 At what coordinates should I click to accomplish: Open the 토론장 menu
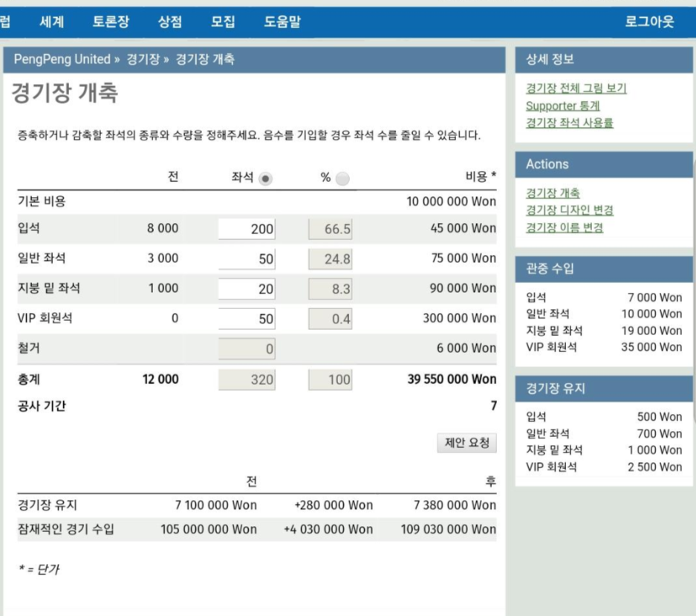click(x=111, y=22)
